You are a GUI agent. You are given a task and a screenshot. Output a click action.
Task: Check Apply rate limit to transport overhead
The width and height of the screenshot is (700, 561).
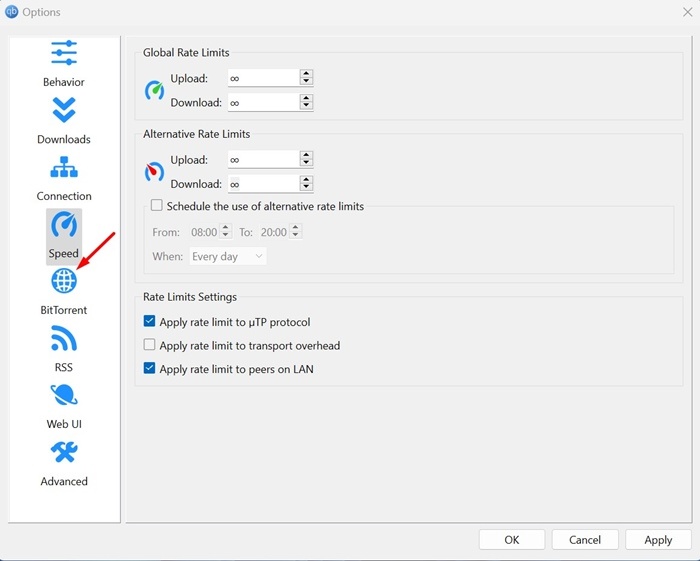149,345
